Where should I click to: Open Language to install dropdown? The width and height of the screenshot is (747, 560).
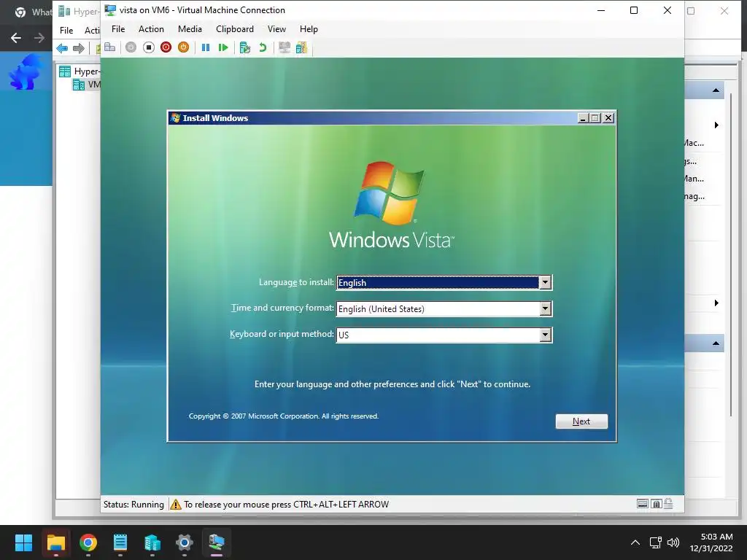point(545,282)
